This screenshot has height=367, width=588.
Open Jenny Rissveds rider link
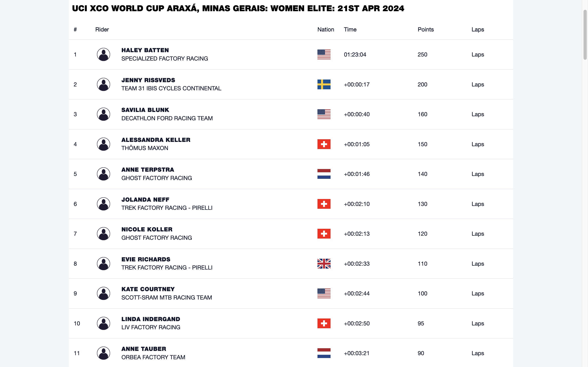click(148, 80)
